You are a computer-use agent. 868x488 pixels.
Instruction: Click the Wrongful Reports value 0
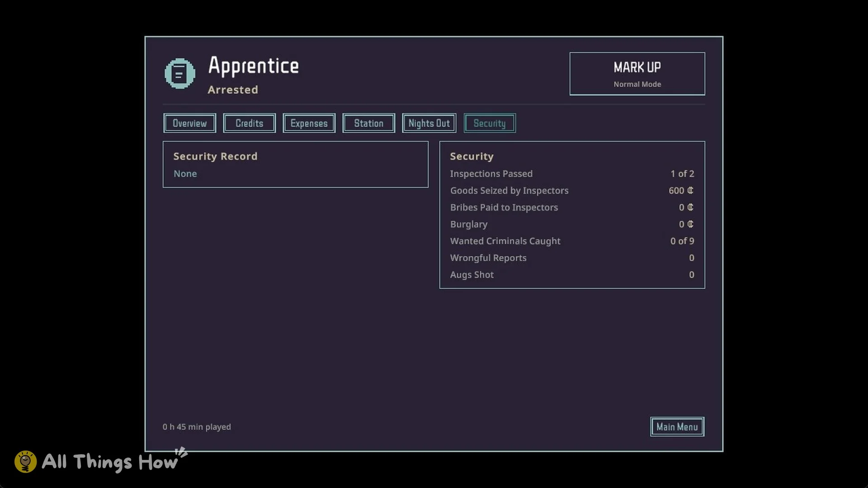pyautogui.click(x=692, y=258)
